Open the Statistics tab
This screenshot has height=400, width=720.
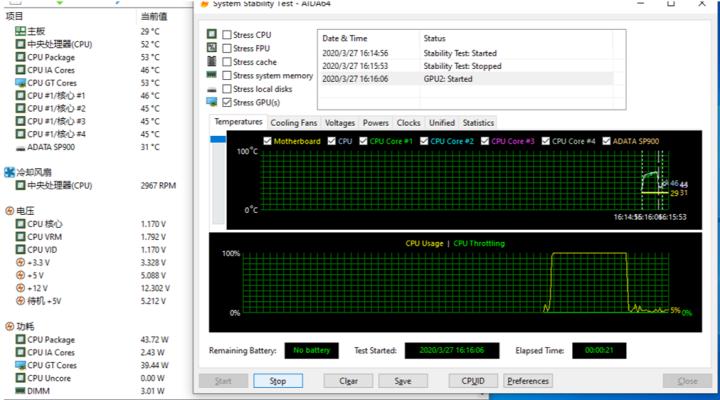(478, 123)
